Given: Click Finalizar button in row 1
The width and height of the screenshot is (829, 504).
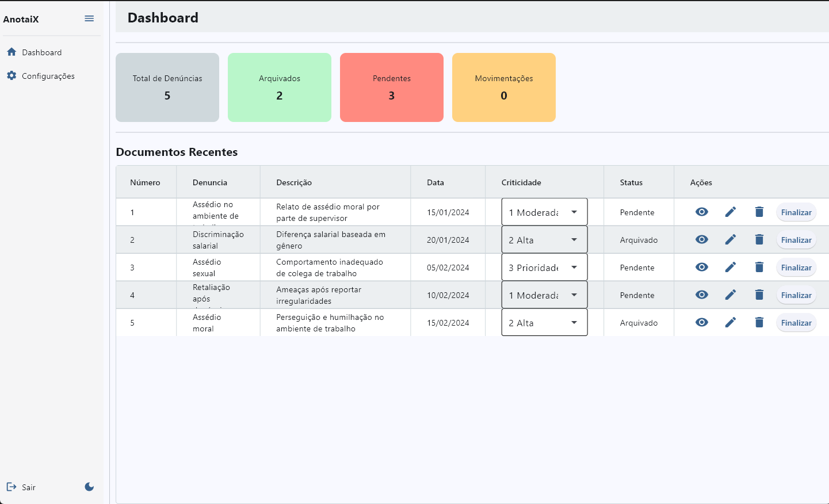Looking at the screenshot, I should pos(796,212).
